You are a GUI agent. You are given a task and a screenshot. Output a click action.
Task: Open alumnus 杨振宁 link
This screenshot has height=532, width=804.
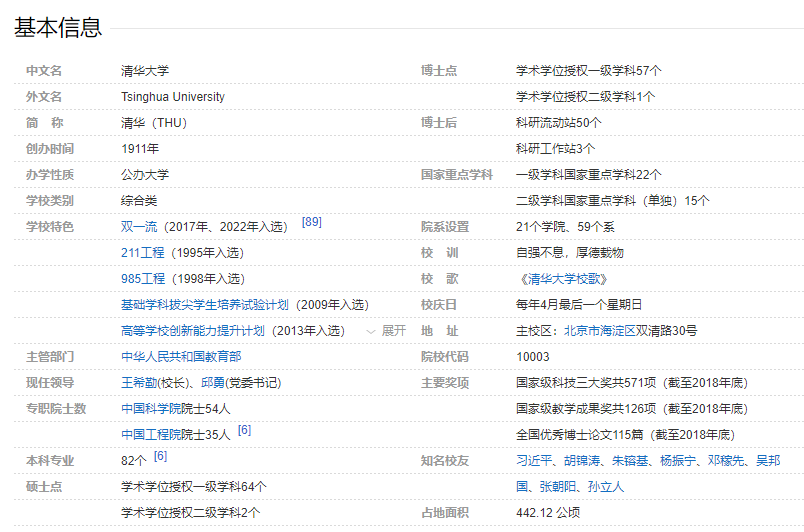click(678, 461)
